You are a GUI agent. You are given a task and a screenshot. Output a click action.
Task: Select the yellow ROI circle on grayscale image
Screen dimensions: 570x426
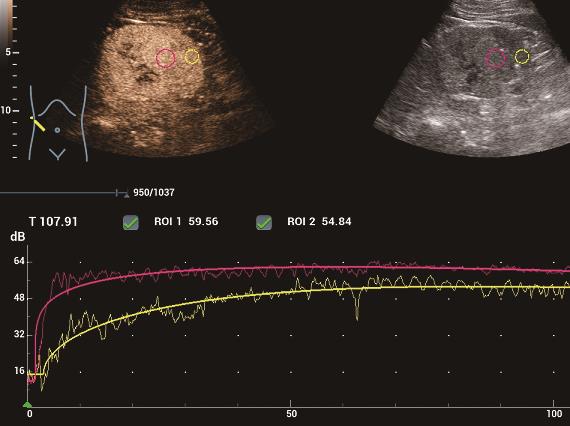tap(522, 57)
